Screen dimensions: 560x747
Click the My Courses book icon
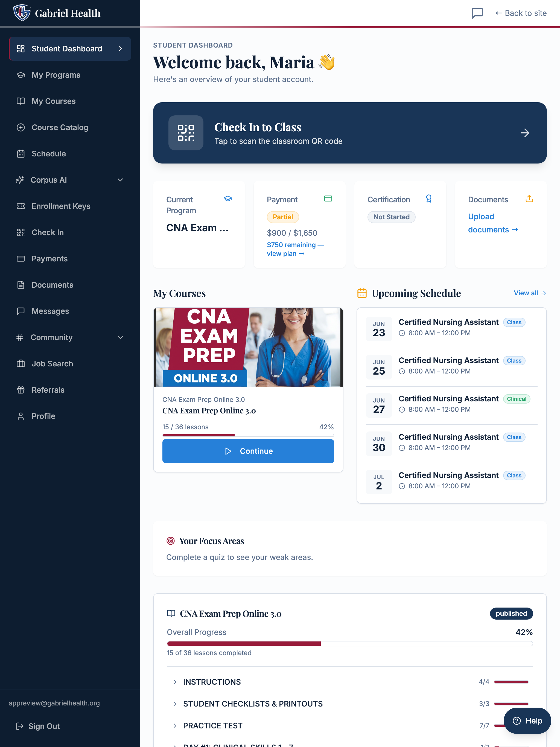(21, 101)
